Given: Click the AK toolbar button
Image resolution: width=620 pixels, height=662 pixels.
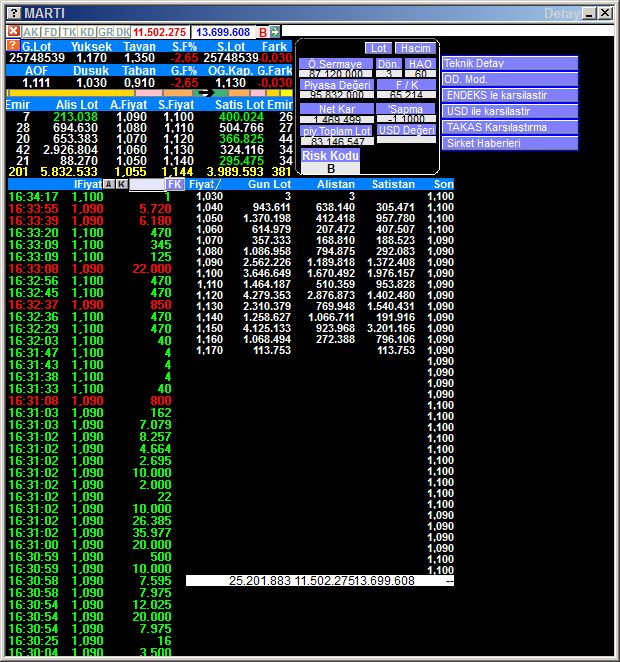Looking at the screenshot, I should [x=30, y=32].
